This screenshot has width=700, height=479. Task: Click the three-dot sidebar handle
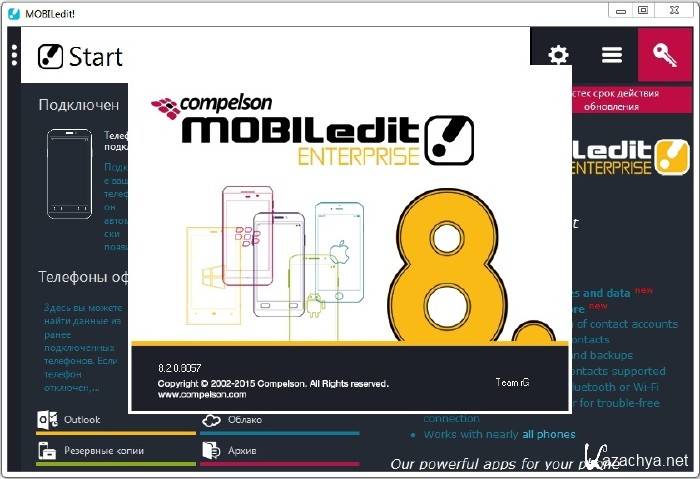pyautogui.click(x=14, y=54)
